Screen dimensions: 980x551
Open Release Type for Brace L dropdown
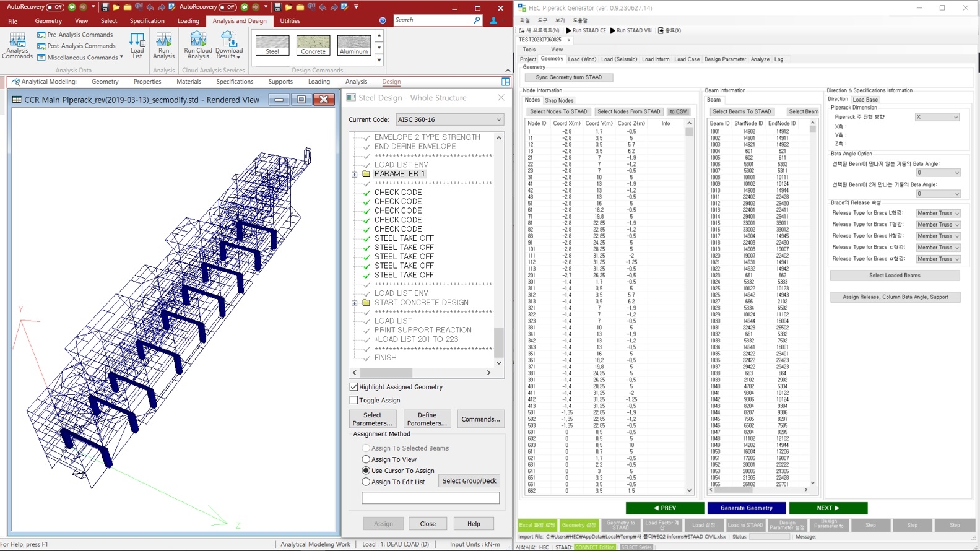[938, 214]
